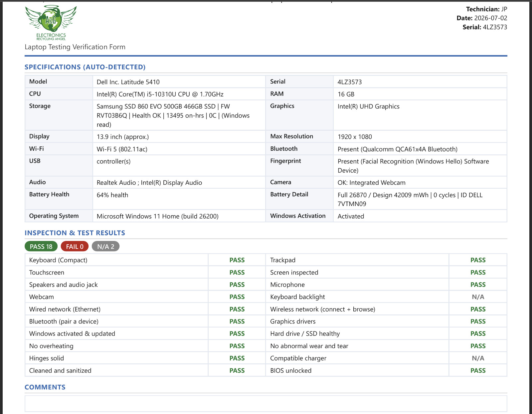Image resolution: width=532 pixels, height=414 pixels.
Task: Click the Specifications (Auto-Detected) heading
Action: point(85,67)
